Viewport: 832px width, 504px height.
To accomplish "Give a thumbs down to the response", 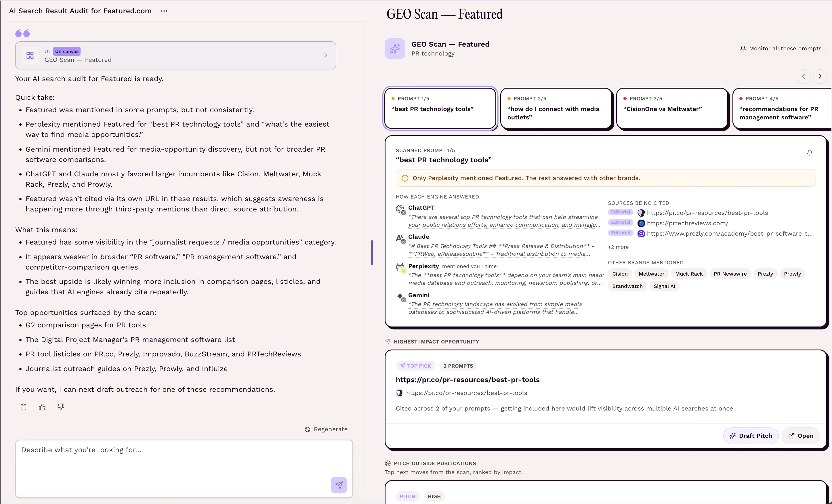I will click(61, 407).
